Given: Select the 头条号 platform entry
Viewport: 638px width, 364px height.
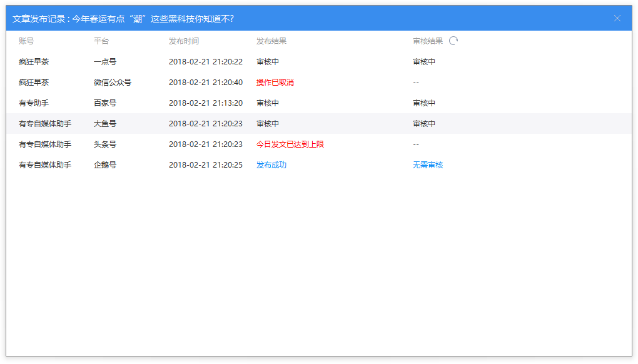Looking at the screenshot, I should (x=105, y=144).
